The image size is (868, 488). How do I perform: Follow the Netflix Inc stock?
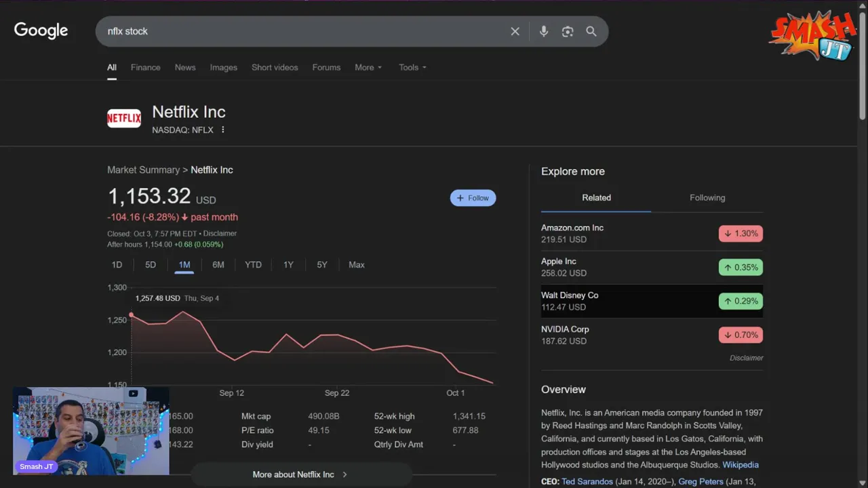[473, 198]
